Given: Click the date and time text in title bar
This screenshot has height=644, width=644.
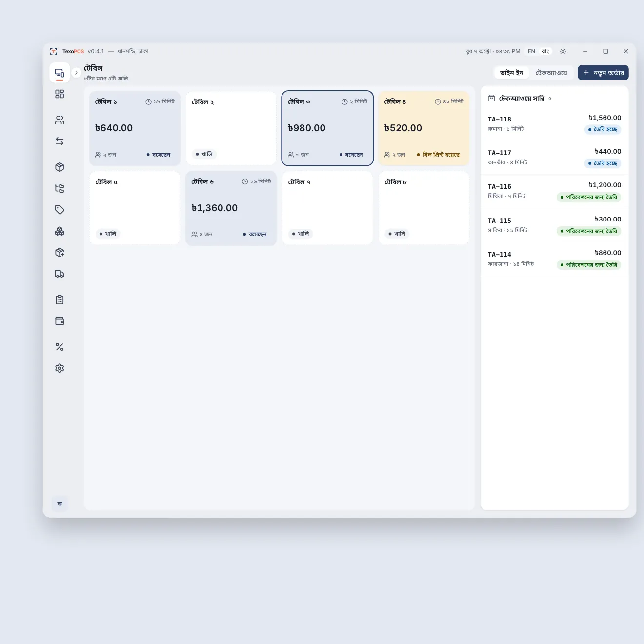Looking at the screenshot, I should (493, 51).
